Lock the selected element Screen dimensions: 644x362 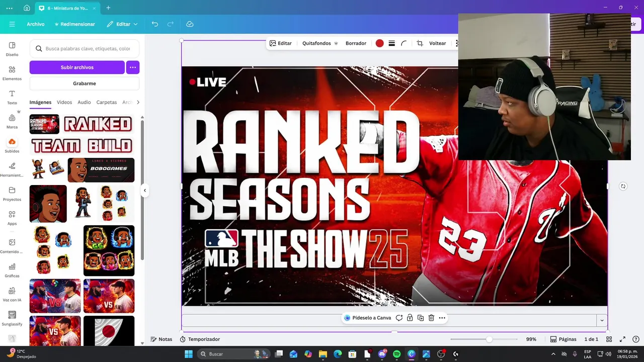410,318
